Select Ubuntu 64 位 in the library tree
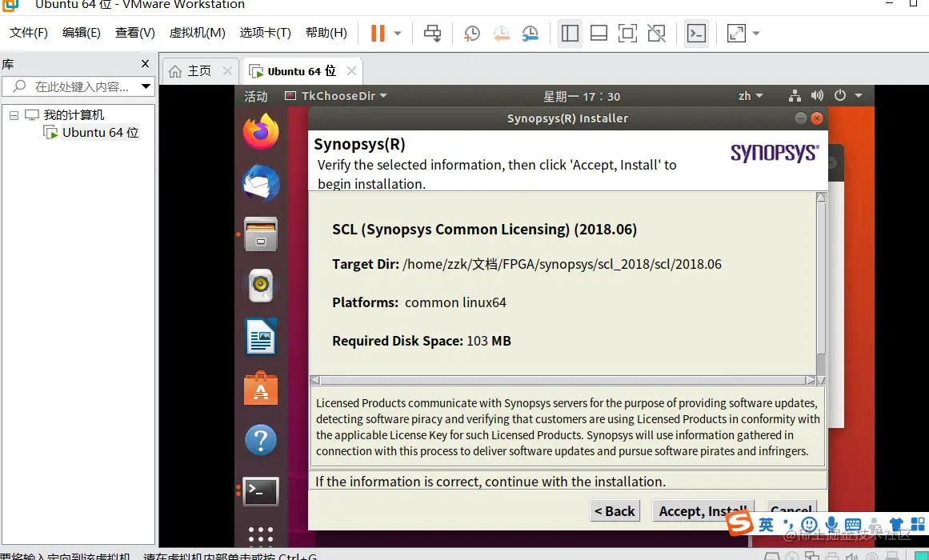Image resolution: width=929 pixels, height=560 pixels. (101, 132)
